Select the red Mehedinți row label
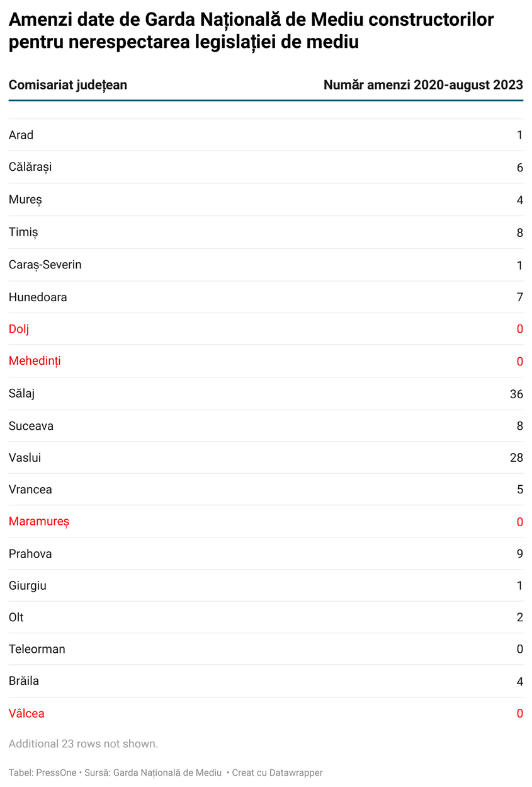The image size is (532, 787). pyautogui.click(x=35, y=361)
